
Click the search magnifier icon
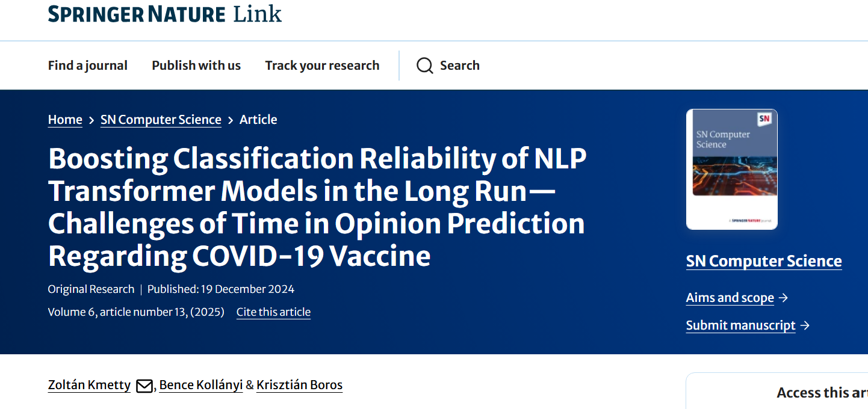pos(424,66)
